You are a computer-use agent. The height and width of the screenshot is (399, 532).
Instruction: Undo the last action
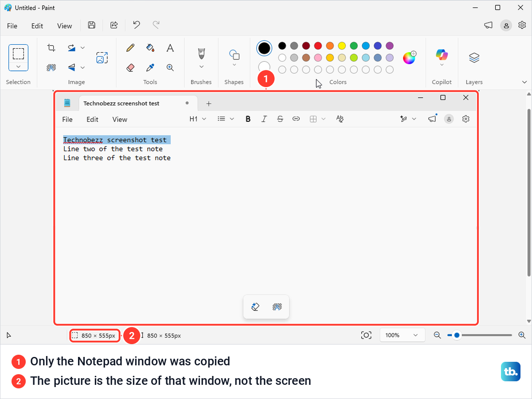coord(137,25)
